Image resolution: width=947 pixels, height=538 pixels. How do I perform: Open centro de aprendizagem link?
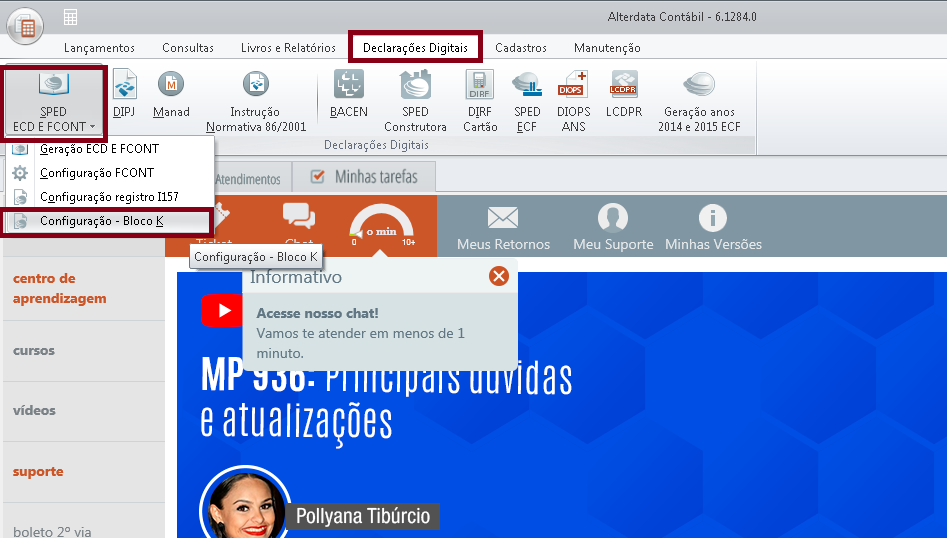click(x=59, y=288)
